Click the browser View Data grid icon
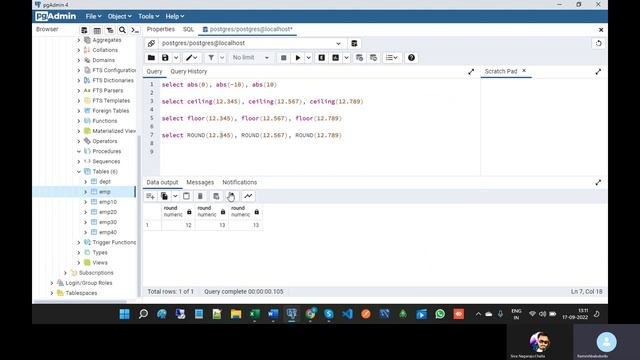 97,30
